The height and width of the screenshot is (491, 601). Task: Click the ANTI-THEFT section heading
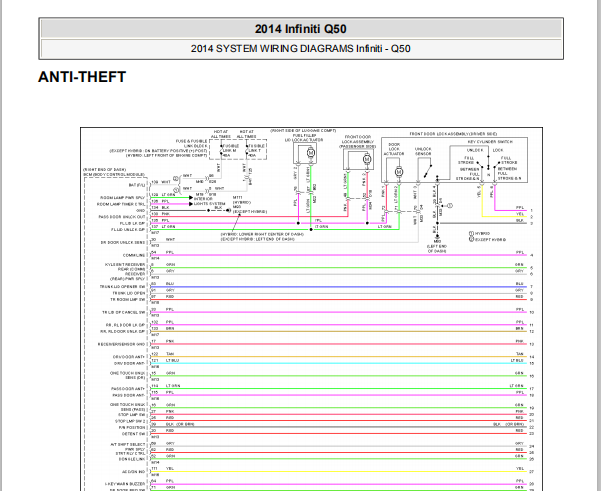(82, 77)
